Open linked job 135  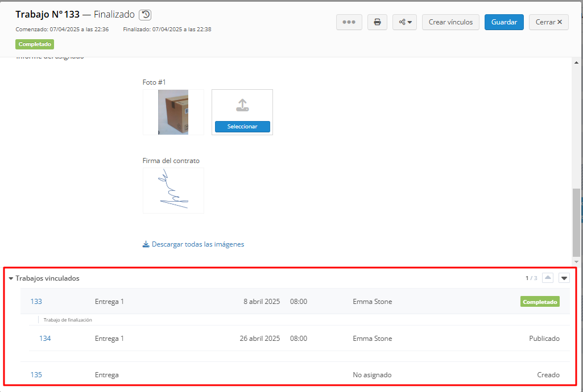[36, 374]
